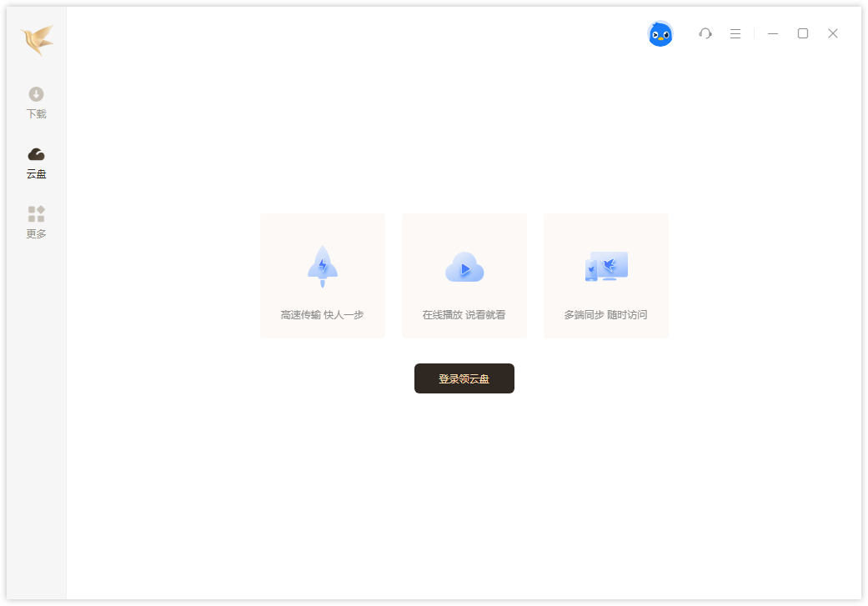The image size is (868, 606).
Task: Open customer support headset icon
Action: click(x=705, y=33)
